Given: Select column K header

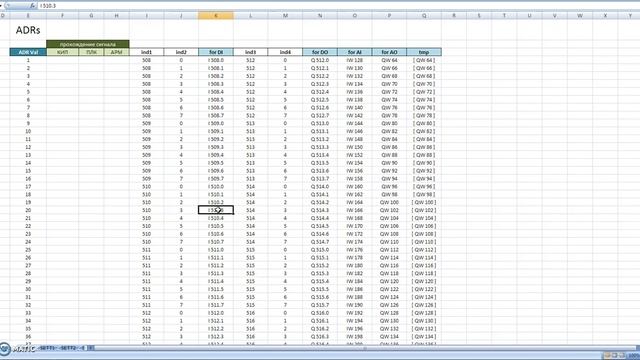Looking at the screenshot, I should click(x=216, y=16).
